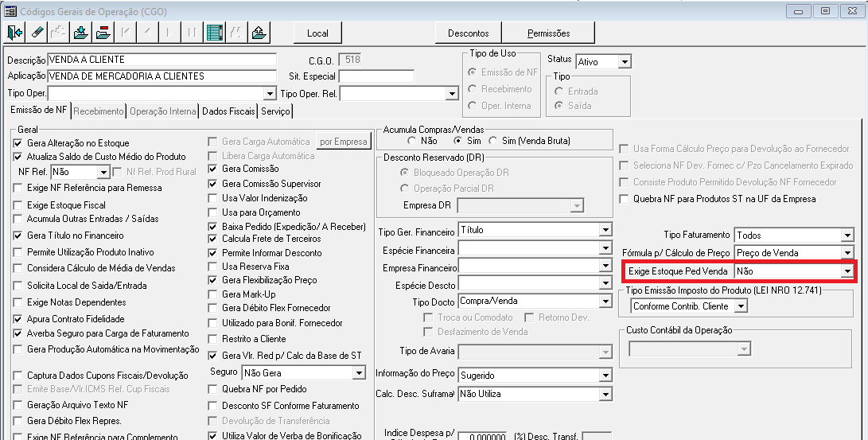Image resolution: width=868 pixels, height=440 pixels.
Task: Expand Fórmula p/ Cálculo de Preço dropdown
Action: pyautogui.click(x=847, y=254)
